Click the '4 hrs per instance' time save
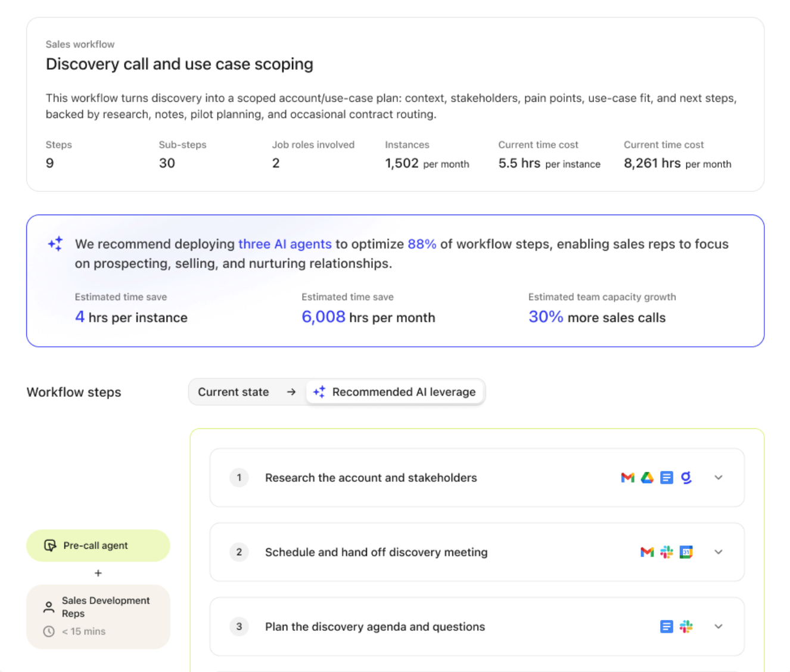790x672 pixels. point(131,317)
